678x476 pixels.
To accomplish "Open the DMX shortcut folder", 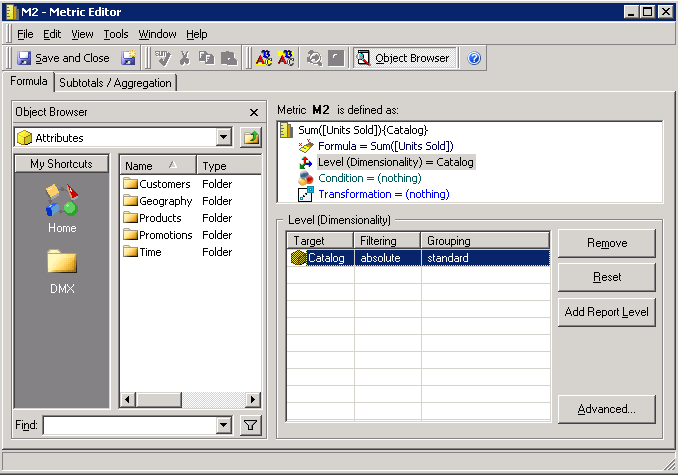I will [61, 270].
